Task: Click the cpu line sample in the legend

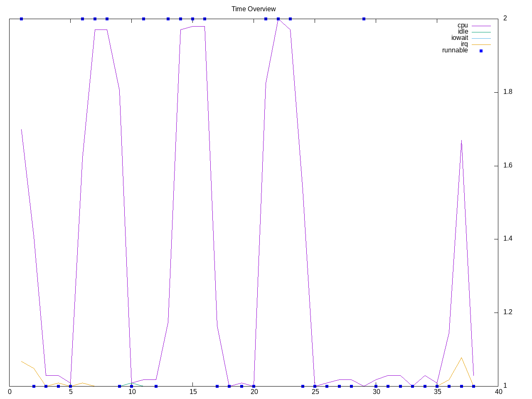Action: coord(481,26)
